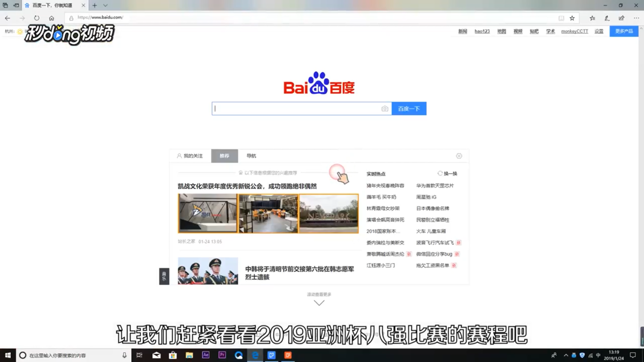Open hot topic 周星驰 iG

426,197
